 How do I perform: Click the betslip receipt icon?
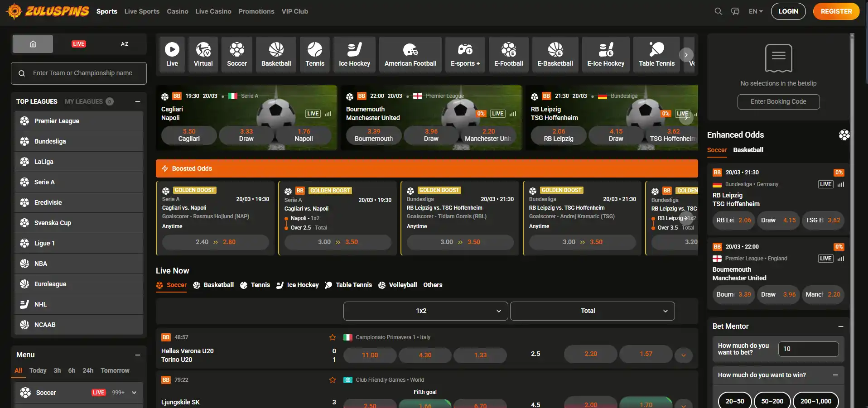click(x=778, y=58)
